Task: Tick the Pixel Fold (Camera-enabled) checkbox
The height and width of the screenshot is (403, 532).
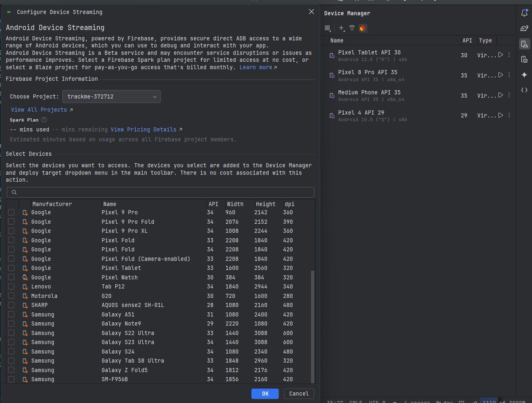Action: (11, 259)
